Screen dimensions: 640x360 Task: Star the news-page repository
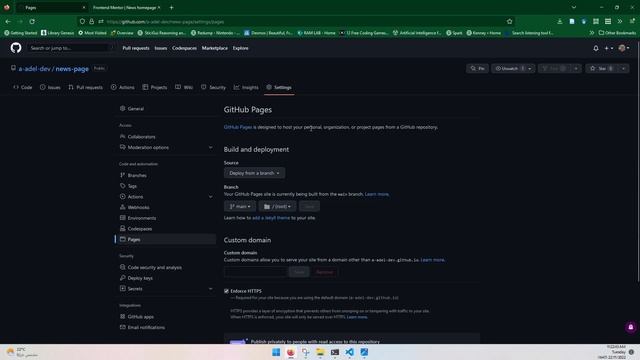(x=602, y=69)
